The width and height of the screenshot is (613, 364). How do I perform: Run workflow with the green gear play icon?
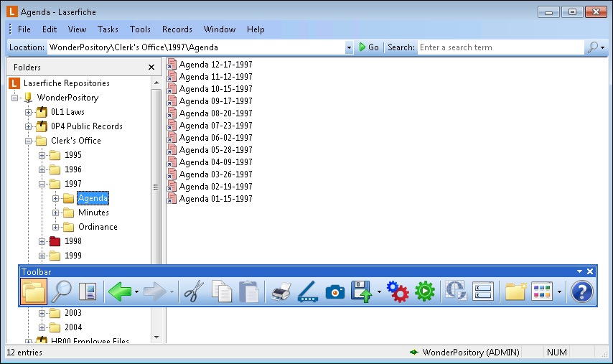pos(425,291)
